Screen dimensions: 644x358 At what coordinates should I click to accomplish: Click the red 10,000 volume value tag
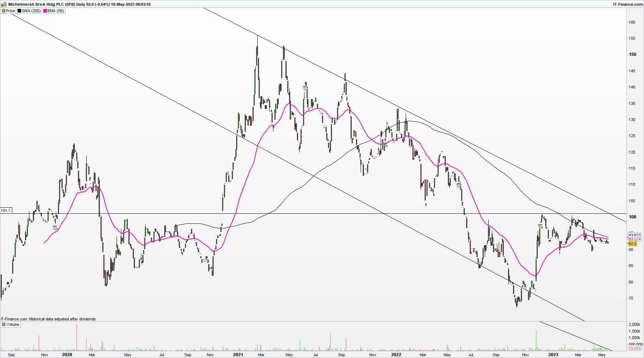click(x=635, y=348)
